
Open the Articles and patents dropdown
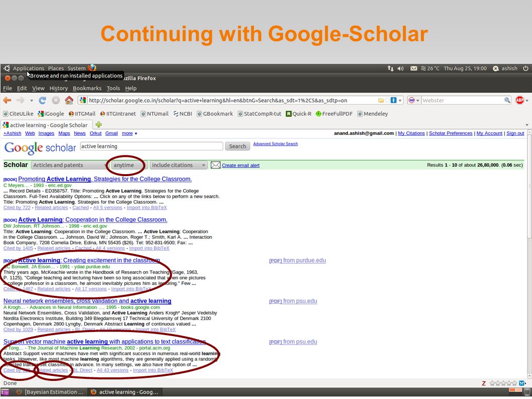coord(69,165)
